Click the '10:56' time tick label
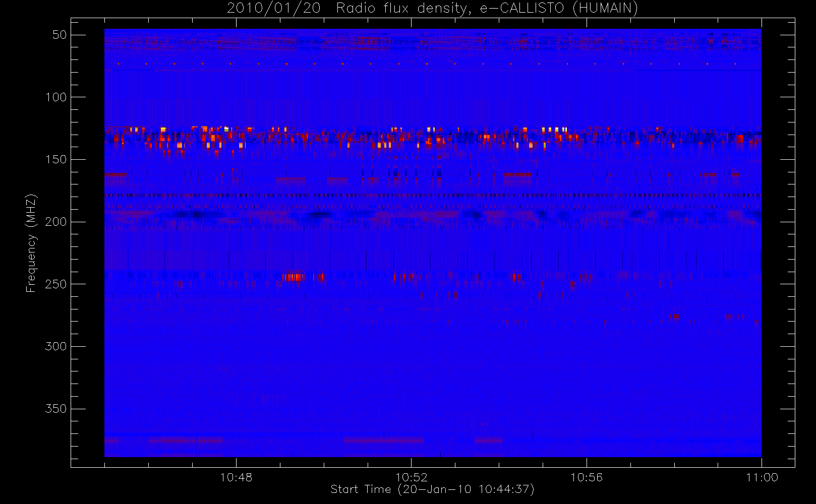 tap(587, 477)
